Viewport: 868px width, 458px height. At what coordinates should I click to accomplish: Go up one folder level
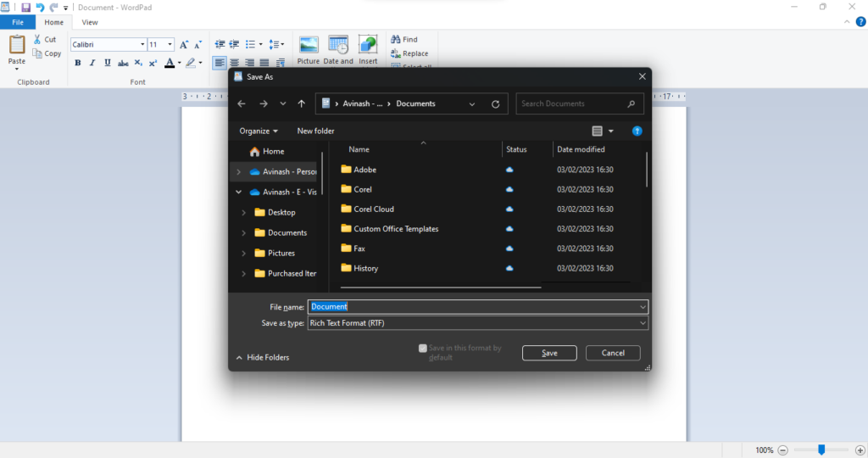pyautogui.click(x=301, y=103)
